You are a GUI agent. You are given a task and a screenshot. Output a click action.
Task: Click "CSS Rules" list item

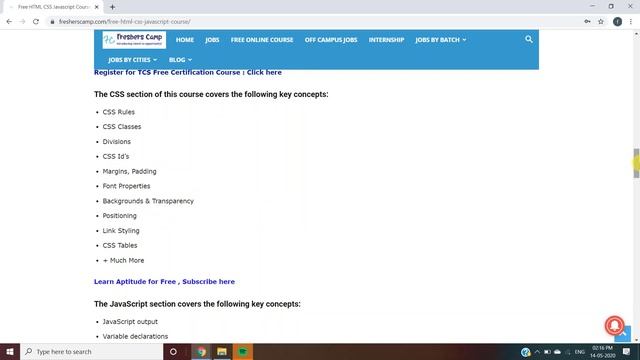click(119, 112)
